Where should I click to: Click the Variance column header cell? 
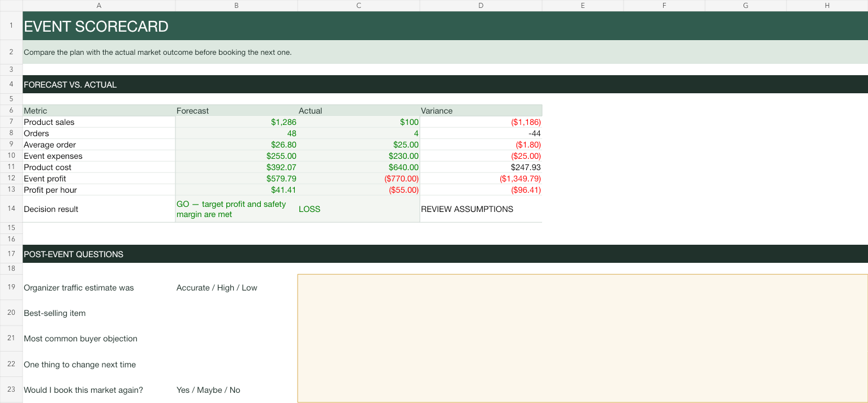coord(481,111)
